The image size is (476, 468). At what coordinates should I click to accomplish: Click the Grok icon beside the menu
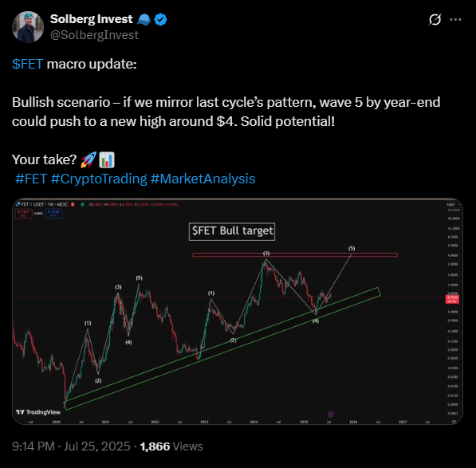pos(435,20)
